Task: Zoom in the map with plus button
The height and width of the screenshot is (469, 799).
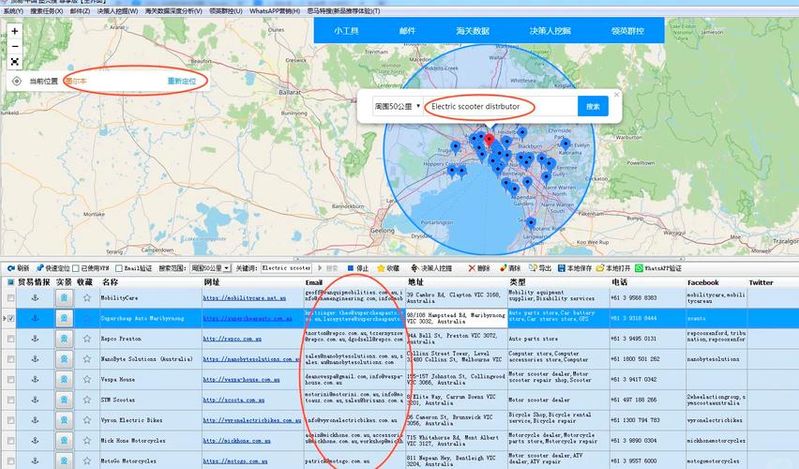Action: click(x=15, y=31)
